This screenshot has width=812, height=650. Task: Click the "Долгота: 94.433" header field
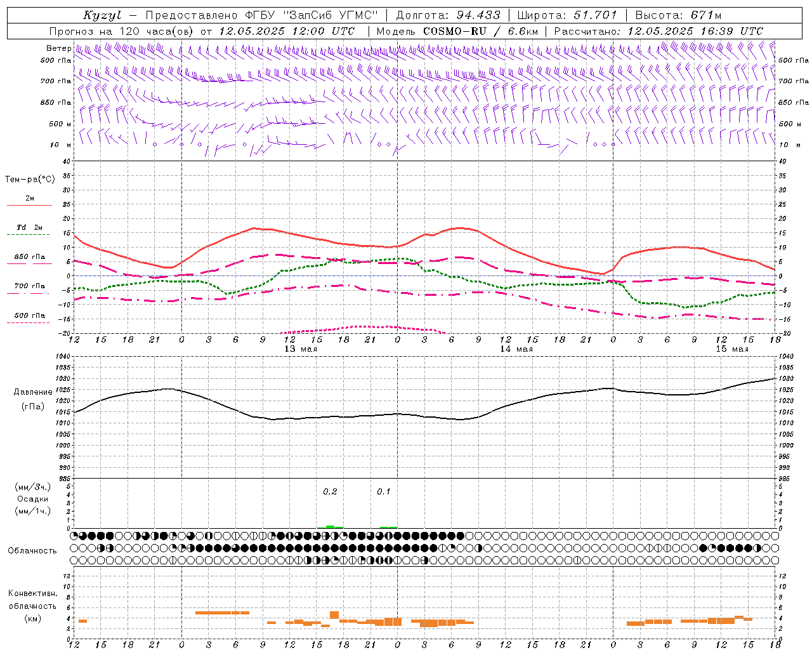pyautogui.click(x=449, y=15)
